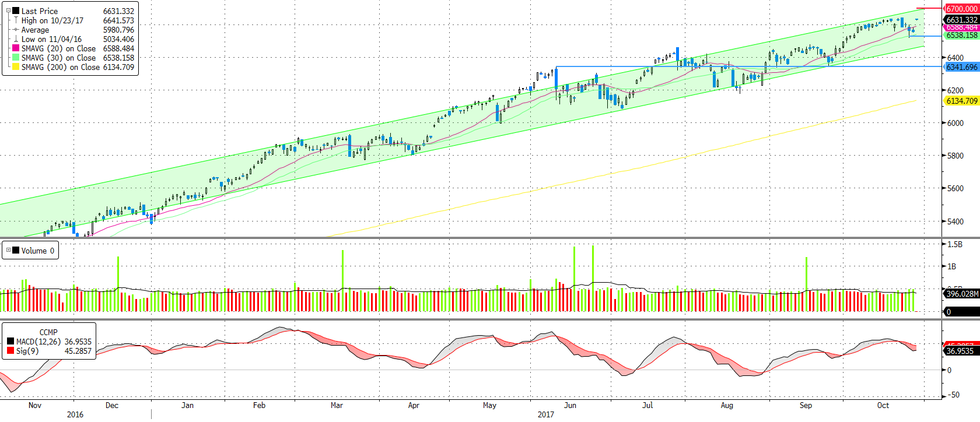Image resolution: width=980 pixels, height=422 pixels.
Task: Click the 6000 price axis label
Action: pyautogui.click(x=956, y=123)
